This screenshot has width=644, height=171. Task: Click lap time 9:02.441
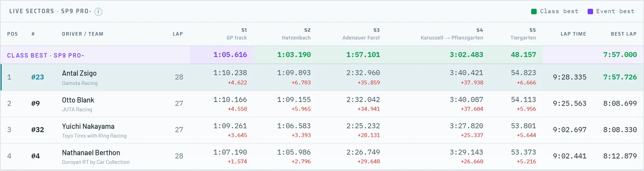coord(570,156)
